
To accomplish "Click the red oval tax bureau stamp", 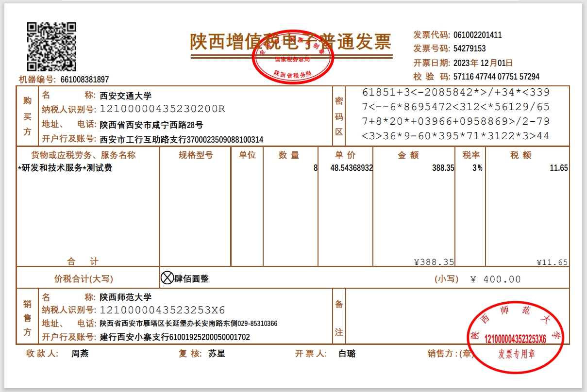I will [293, 56].
